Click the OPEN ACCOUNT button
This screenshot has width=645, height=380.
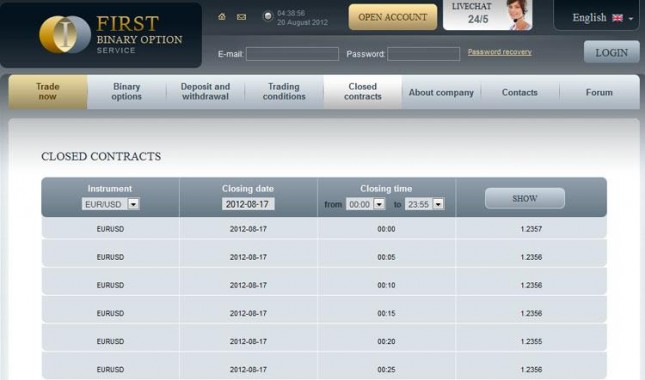(x=392, y=17)
